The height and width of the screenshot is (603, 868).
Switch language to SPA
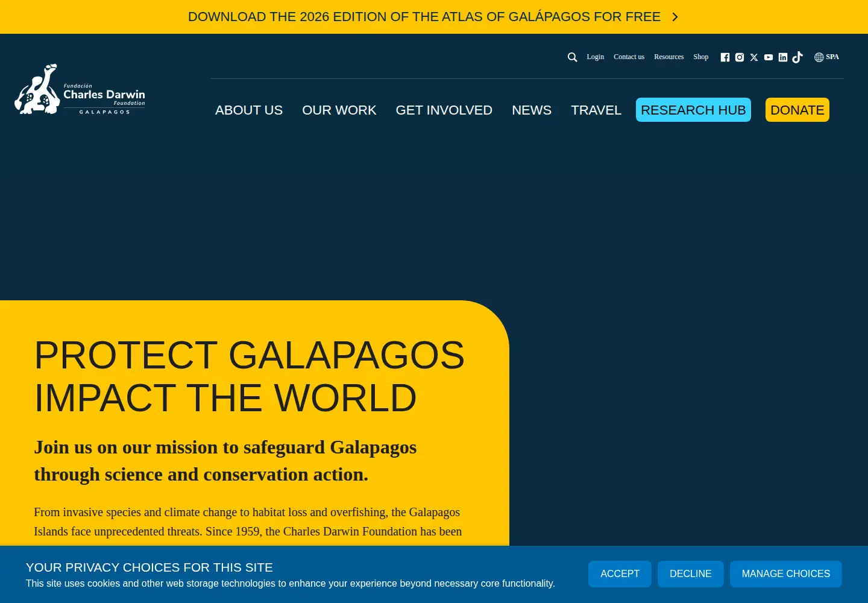click(832, 57)
